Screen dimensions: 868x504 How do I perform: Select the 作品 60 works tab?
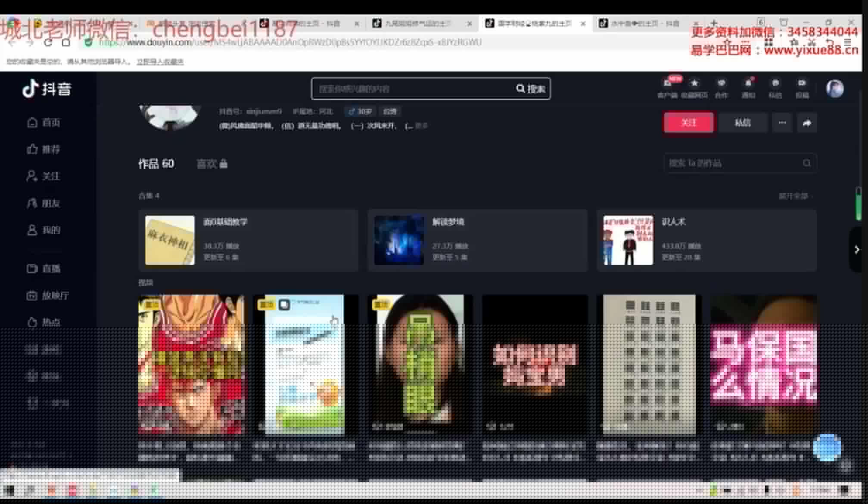coord(156,164)
